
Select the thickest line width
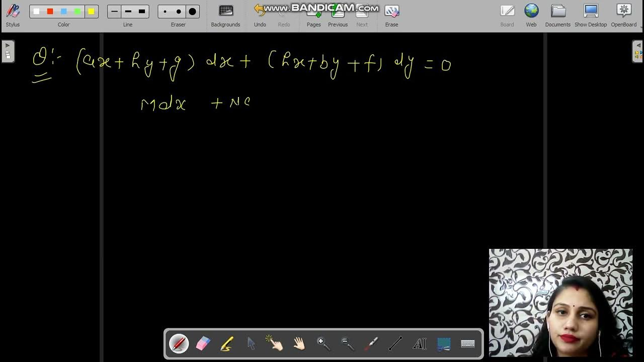[x=142, y=11]
